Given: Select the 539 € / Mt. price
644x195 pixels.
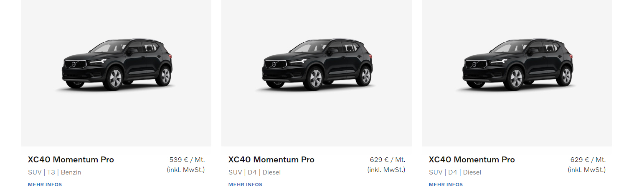Looking at the screenshot, I should coord(187,159).
